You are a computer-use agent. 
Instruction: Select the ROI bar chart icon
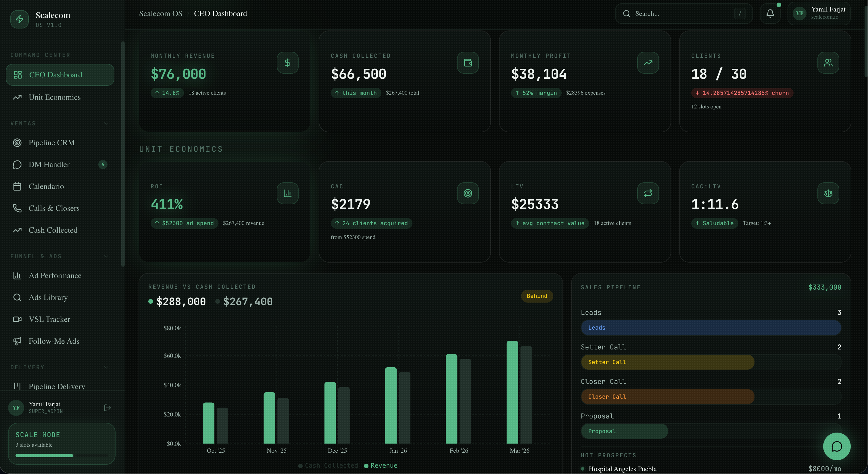pos(287,193)
